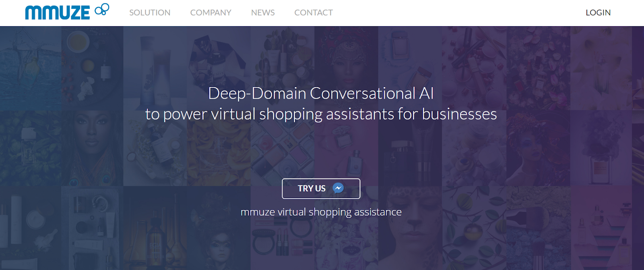Viewport: 644px width, 270px height.
Task: Go to the NEWS page
Action: tap(263, 12)
